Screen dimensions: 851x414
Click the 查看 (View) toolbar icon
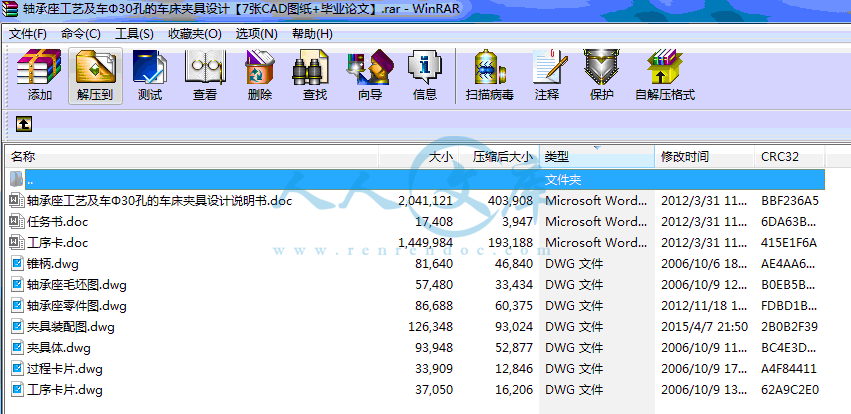tap(205, 67)
